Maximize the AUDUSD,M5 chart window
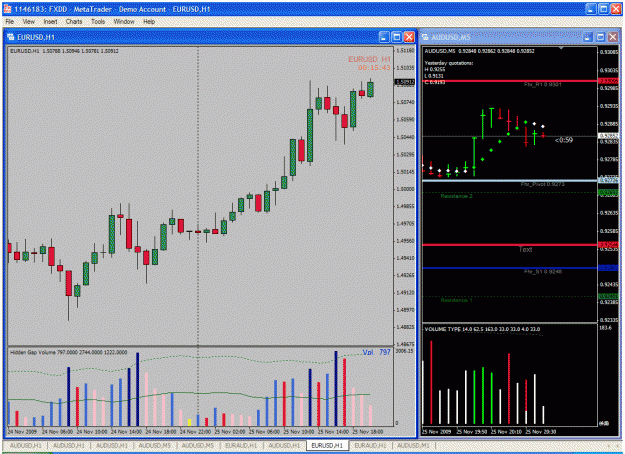The image size is (625, 454). coord(600,37)
